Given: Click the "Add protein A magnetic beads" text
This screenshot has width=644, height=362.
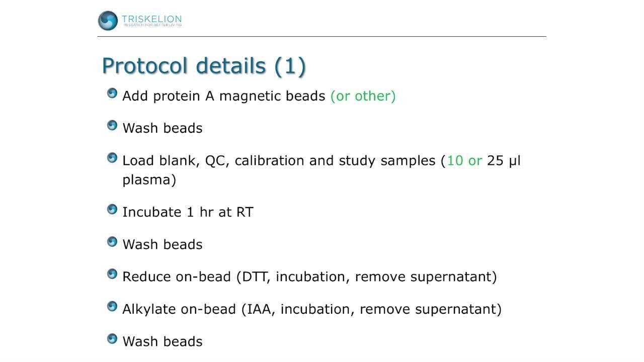Looking at the screenshot, I should pos(224,96).
